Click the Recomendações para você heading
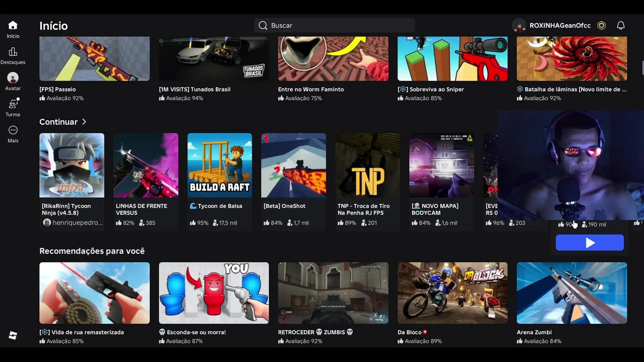Image resolution: width=644 pixels, height=362 pixels. (92, 251)
